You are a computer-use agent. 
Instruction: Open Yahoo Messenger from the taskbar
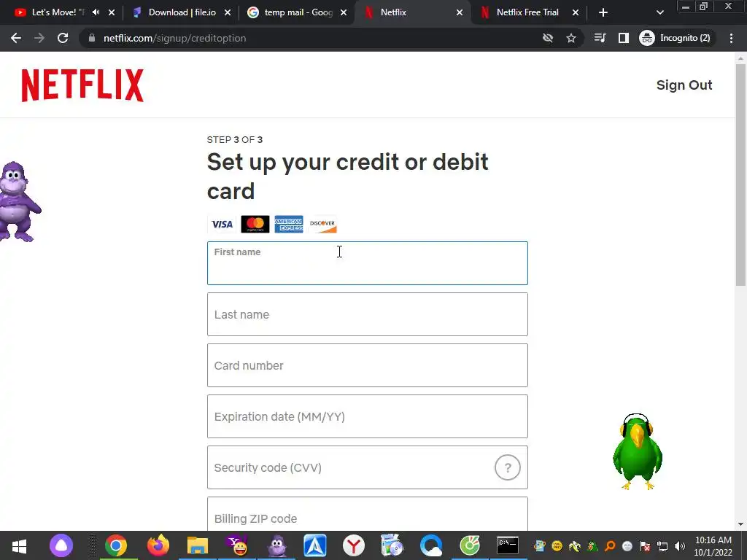click(237, 545)
